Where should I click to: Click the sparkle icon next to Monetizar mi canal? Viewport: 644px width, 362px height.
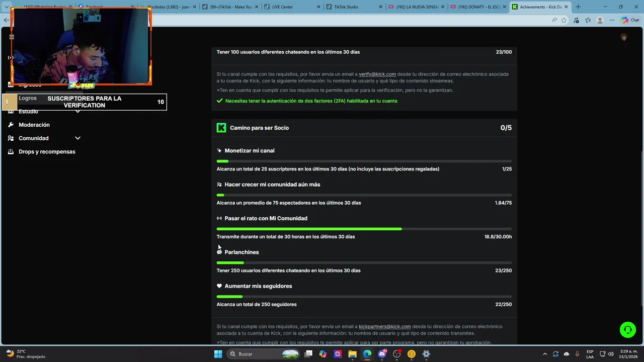[x=219, y=150]
